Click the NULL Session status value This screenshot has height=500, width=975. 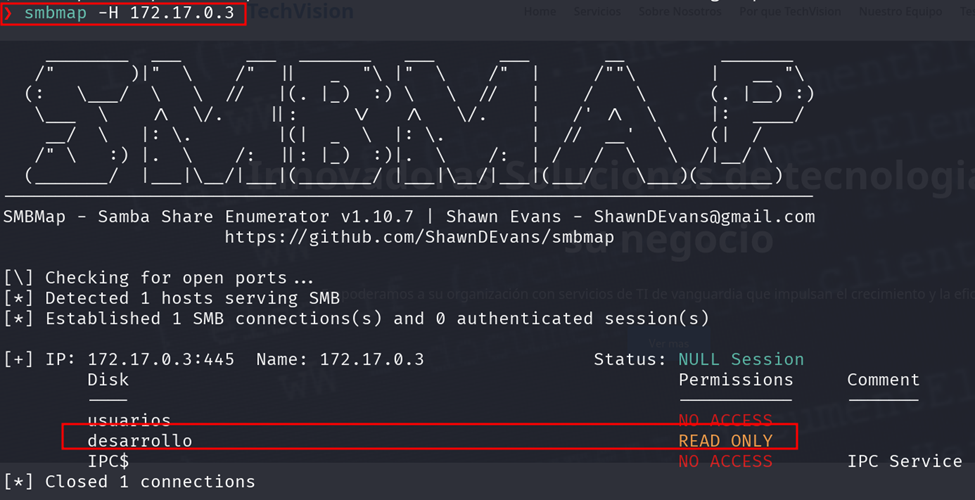click(x=740, y=359)
